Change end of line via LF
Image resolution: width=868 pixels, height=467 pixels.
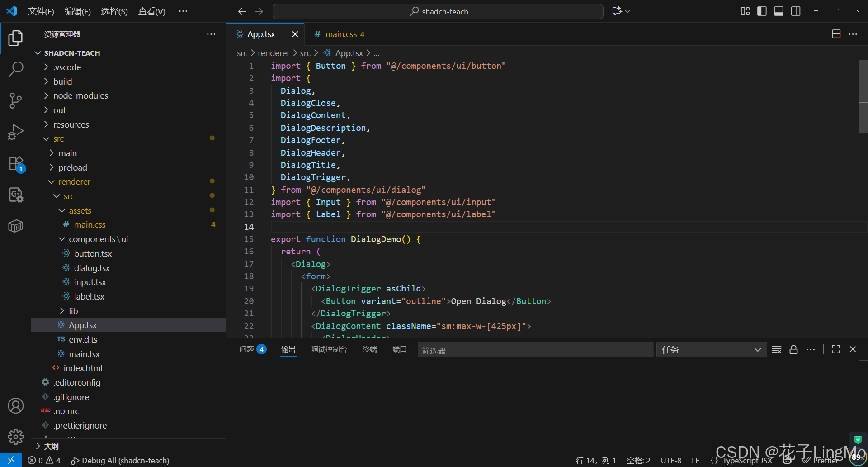[695, 460]
